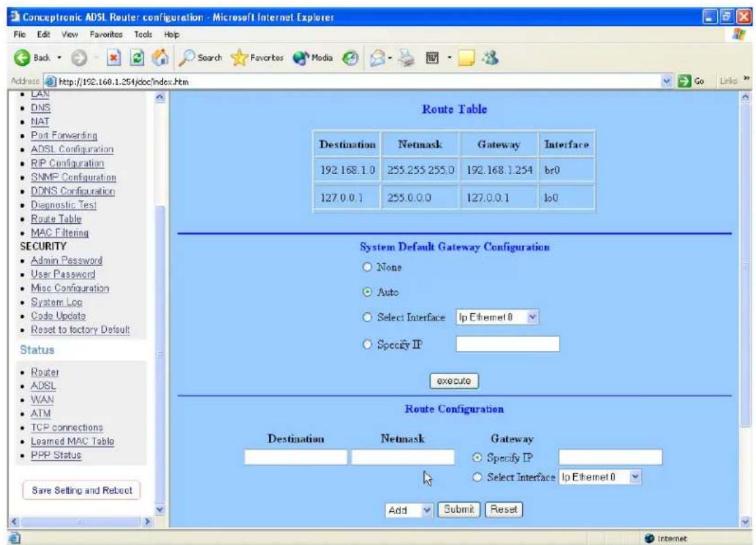756x545 pixels.
Task: Open route Ip Ethernet 0 interface dropdown
Action: [x=600, y=477]
